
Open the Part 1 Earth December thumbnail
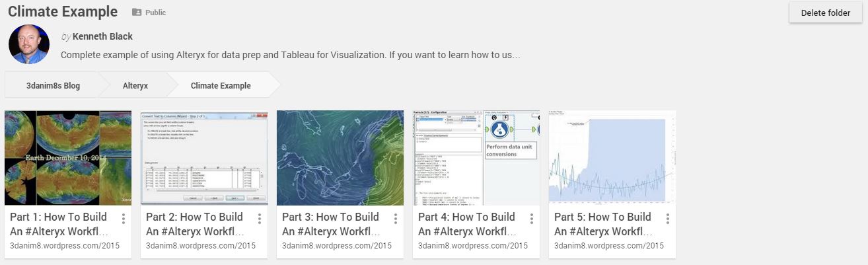tap(68, 158)
